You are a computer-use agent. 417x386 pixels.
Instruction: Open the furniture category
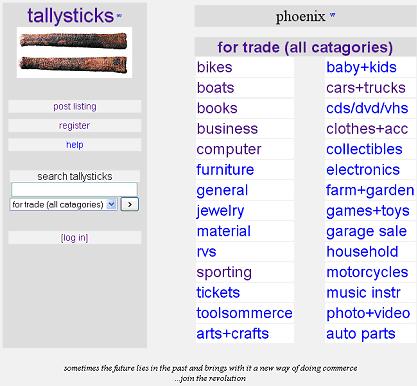[x=225, y=170]
